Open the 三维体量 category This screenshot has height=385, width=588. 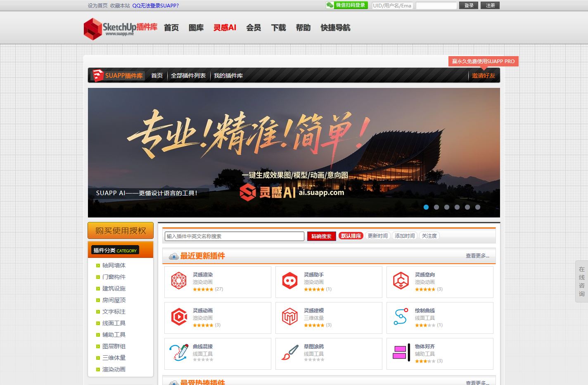point(114,358)
